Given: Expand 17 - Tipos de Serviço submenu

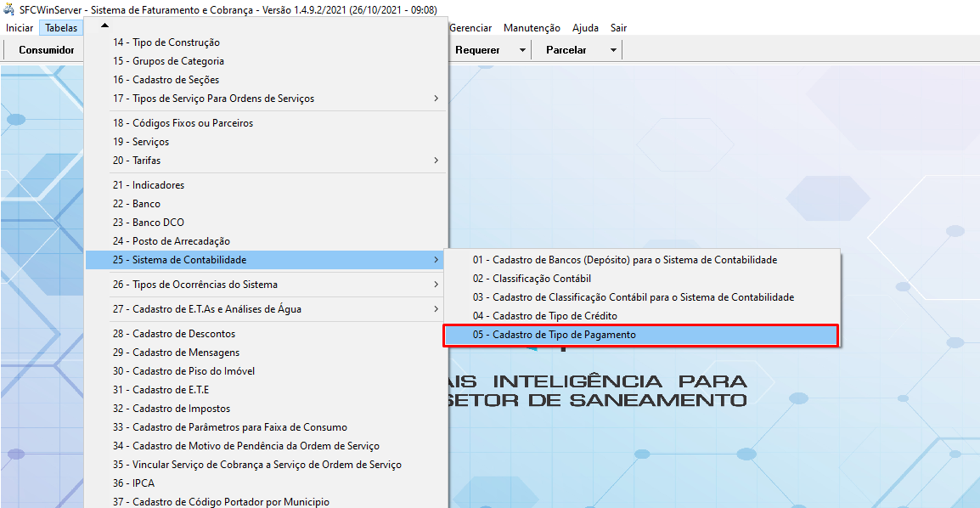Looking at the screenshot, I should pos(436,99).
